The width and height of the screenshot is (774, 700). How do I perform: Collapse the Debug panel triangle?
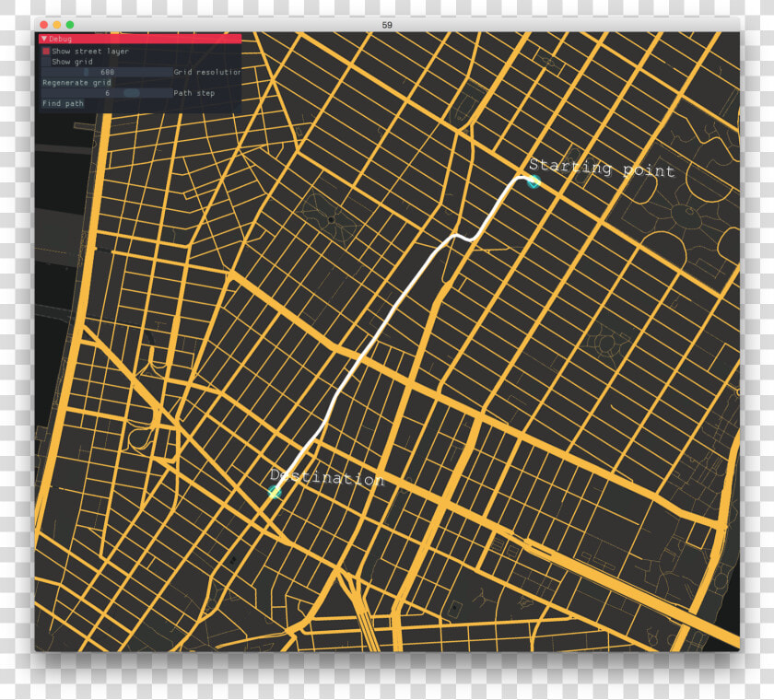44,39
